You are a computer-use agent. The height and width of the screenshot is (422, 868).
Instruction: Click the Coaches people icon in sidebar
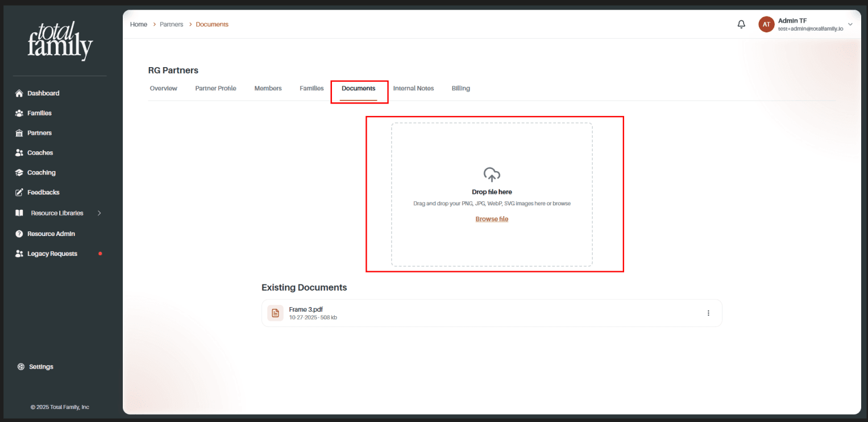coord(19,153)
